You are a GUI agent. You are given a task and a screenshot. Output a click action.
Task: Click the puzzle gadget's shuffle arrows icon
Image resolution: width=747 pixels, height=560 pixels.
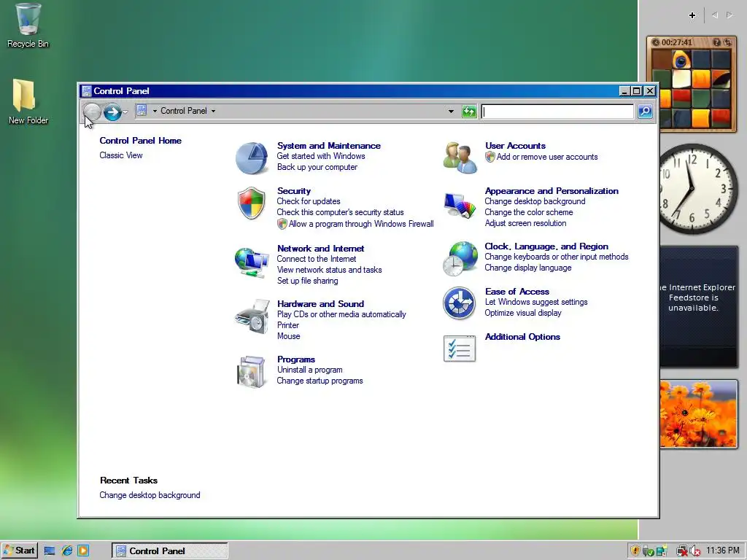pyautogui.click(x=727, y=42)
